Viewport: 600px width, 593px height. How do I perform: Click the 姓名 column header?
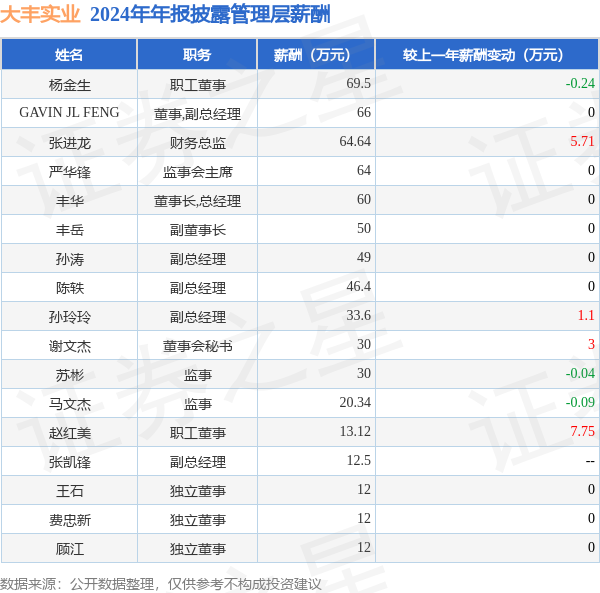pos(69,55)
